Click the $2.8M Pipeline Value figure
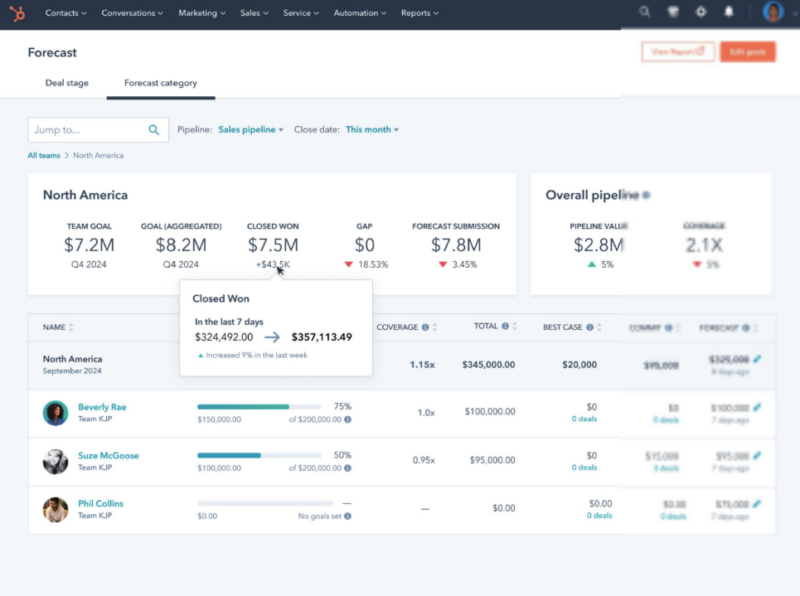800x596 pixels. 598,245
